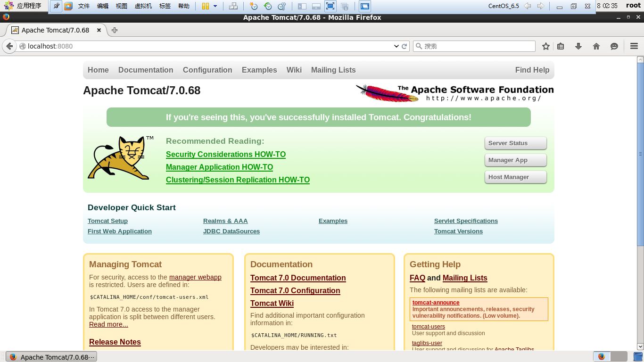Click the site identity globe icon in address bar
The height and width of the screenshot is (362, 644).
[22, 46]
